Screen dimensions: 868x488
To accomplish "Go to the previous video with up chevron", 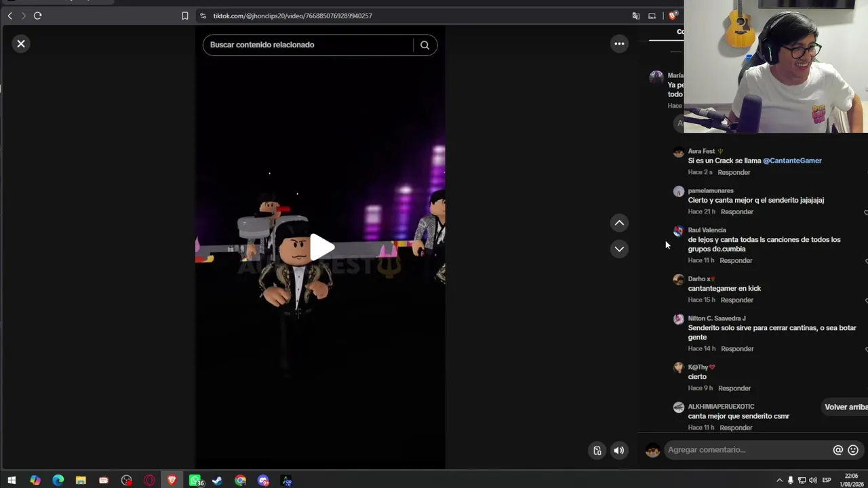I will coord(619,223).
